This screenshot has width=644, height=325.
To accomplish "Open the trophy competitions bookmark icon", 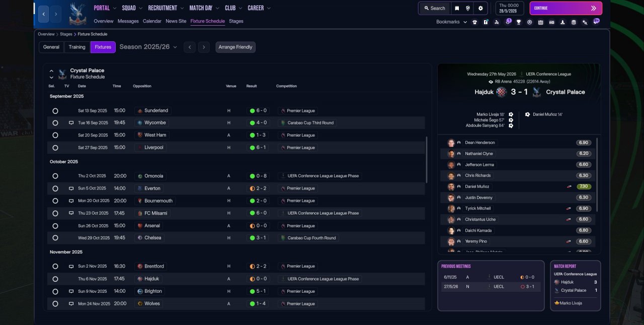I will tap(519, 22).
